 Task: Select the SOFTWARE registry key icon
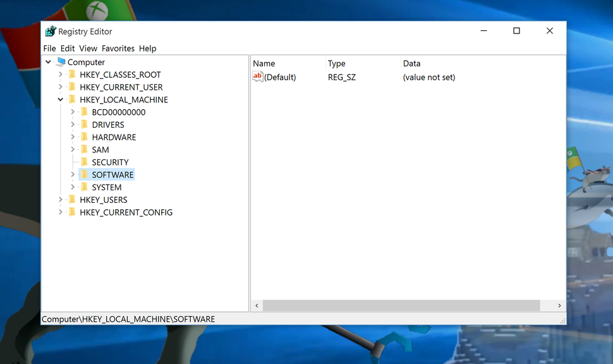point(85,174)
